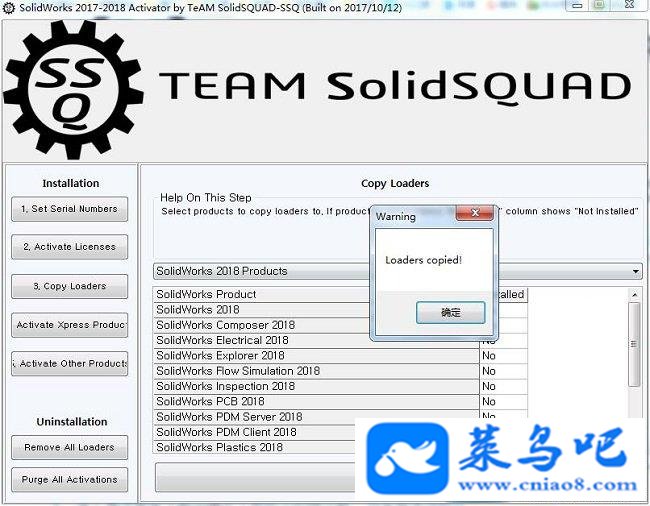Select 'SolidWorks Explorer 2018' row
The width and height of the screenshot is (650, 506).
[317, 356]
